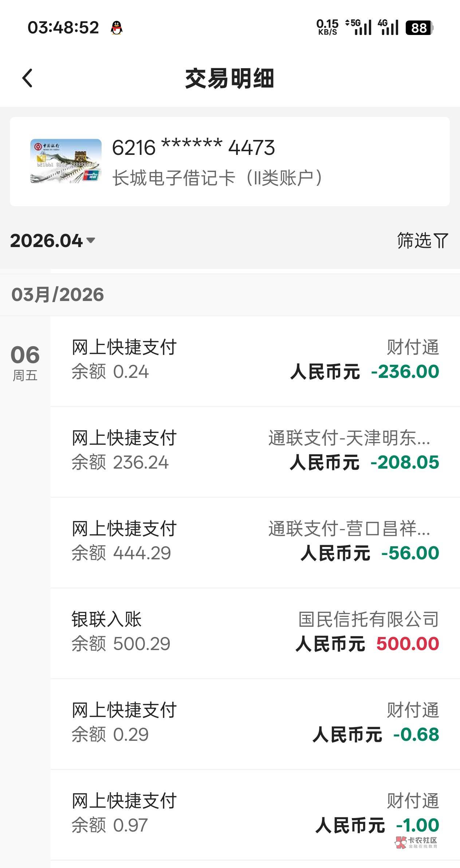This screenshot has height=868, width=460.
Task: Tap the Great Wall debit card thumbnail
Action: point(66,161)
